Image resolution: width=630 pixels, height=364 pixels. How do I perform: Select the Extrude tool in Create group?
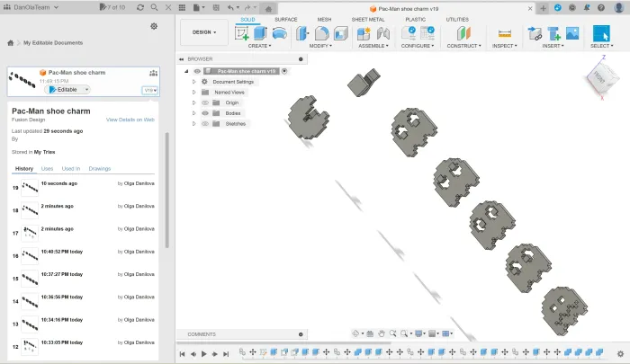pos(260,33)
